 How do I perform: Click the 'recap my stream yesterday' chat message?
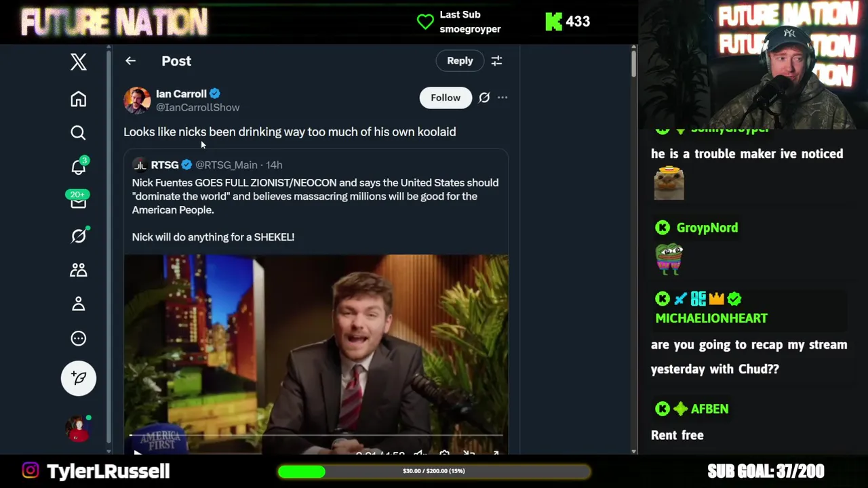pyautogui.click(x=749, y=357)
